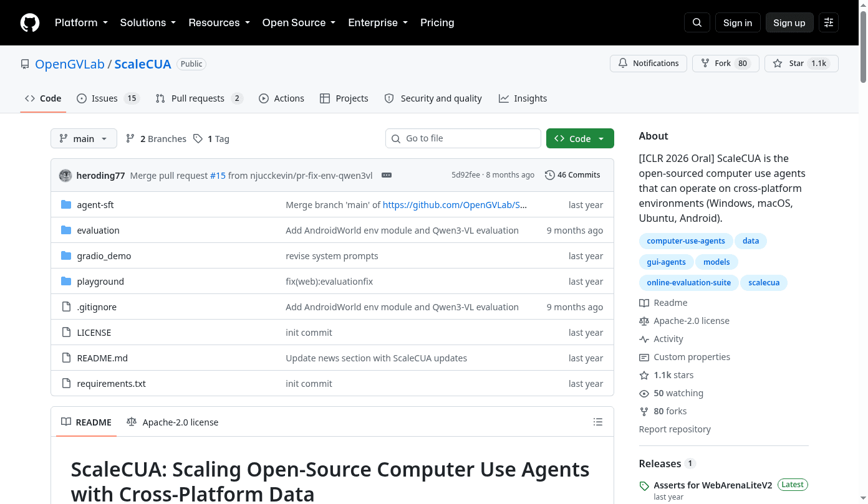This screenshot has height=504, width=868.
Task: Switch to the Security and quality tab
Action: (433, 98)
